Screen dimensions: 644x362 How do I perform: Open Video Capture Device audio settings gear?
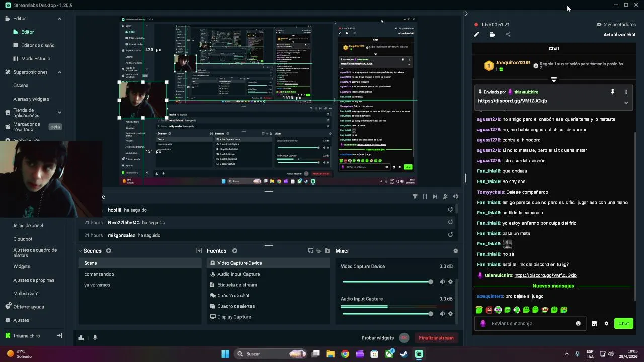450,282
